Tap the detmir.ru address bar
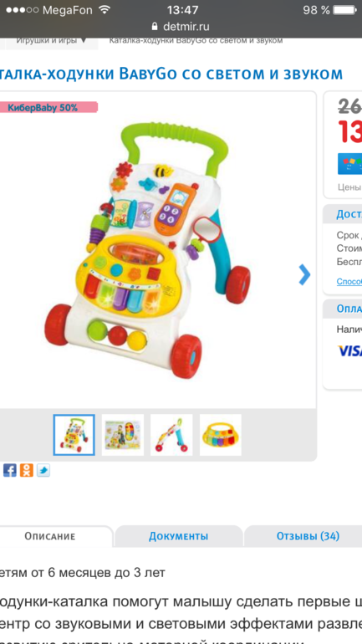Viewport: 362px width, 644px height. pos(181,27)
